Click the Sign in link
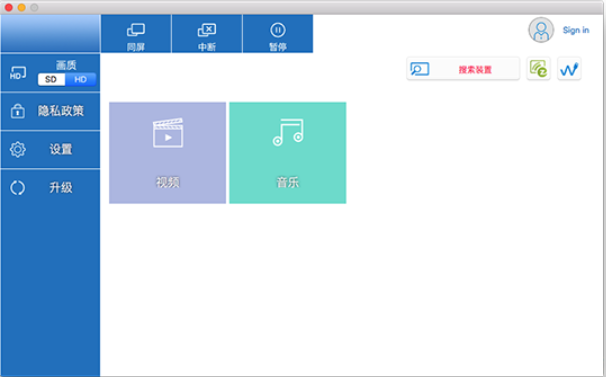Image resolution: width=606 pixels, height=377 pixels. pyautogui.click(x=576, y=30)
